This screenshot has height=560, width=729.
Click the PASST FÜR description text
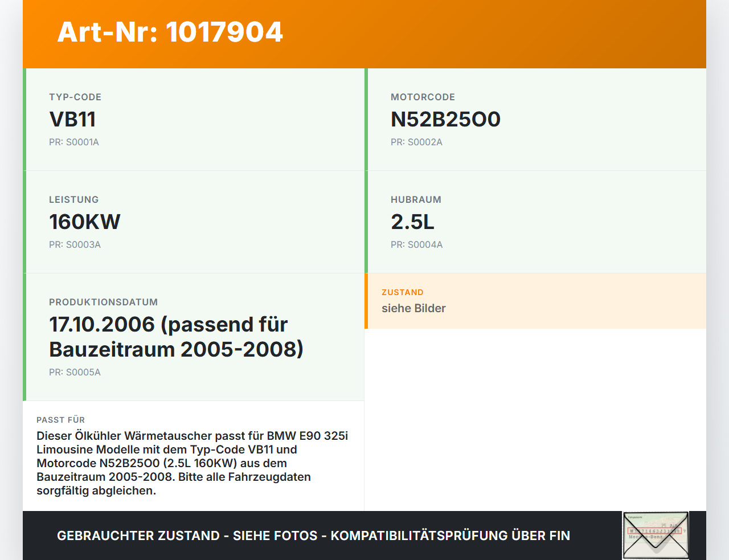tap(194, 461)
